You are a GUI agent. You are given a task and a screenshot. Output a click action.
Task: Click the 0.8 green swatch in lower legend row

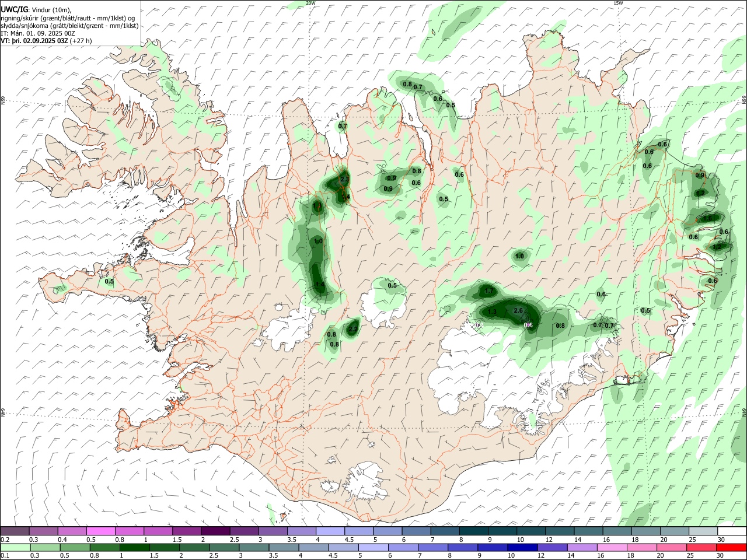point(104,547)
